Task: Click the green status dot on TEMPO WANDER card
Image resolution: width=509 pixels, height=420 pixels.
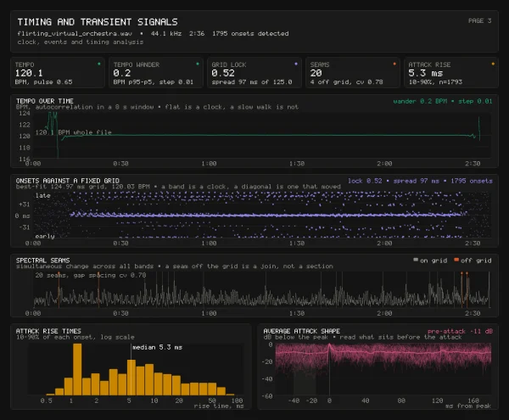Action: [198, 64]
